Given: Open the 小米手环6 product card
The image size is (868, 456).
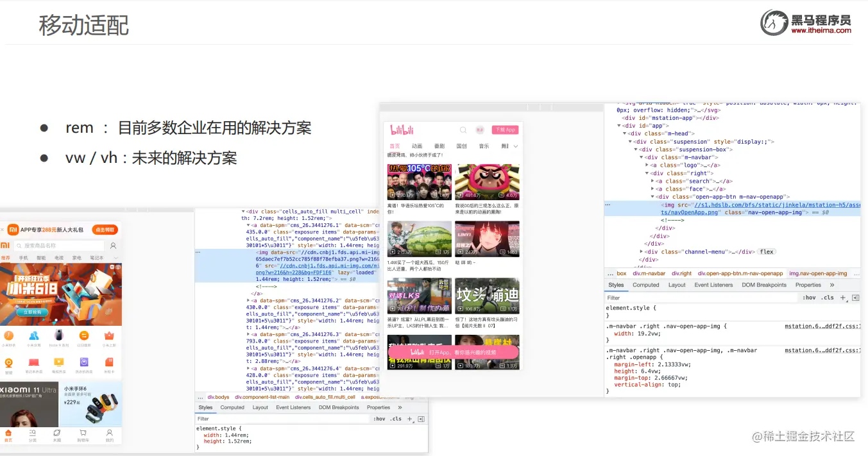Looking at the screenshot, I should pyautogui.click(x=90, y=403).
